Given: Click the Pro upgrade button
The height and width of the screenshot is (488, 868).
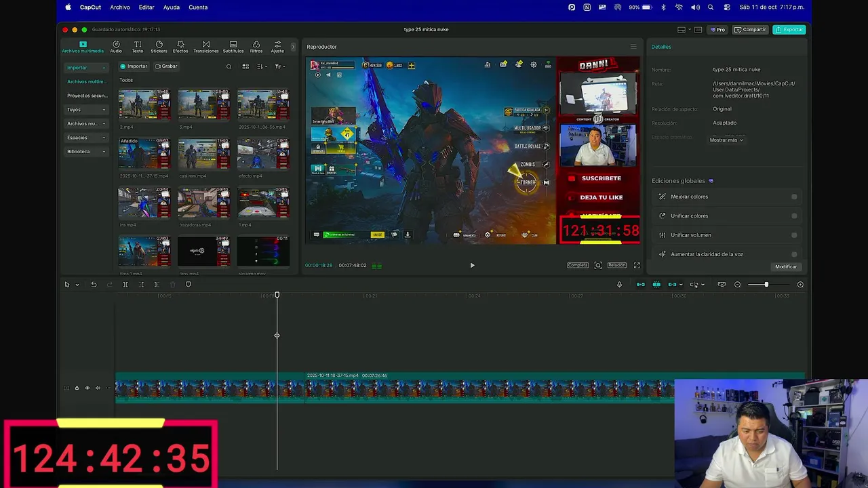Looking at the screenshot, I should pos(718,30).
